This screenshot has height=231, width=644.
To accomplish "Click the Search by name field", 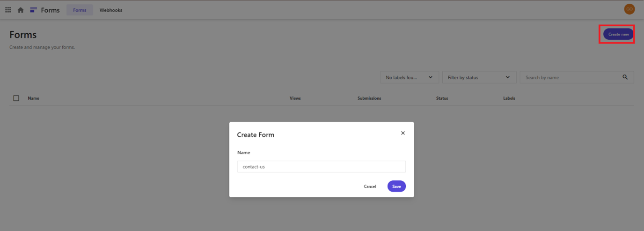I will tap(571, 77).
